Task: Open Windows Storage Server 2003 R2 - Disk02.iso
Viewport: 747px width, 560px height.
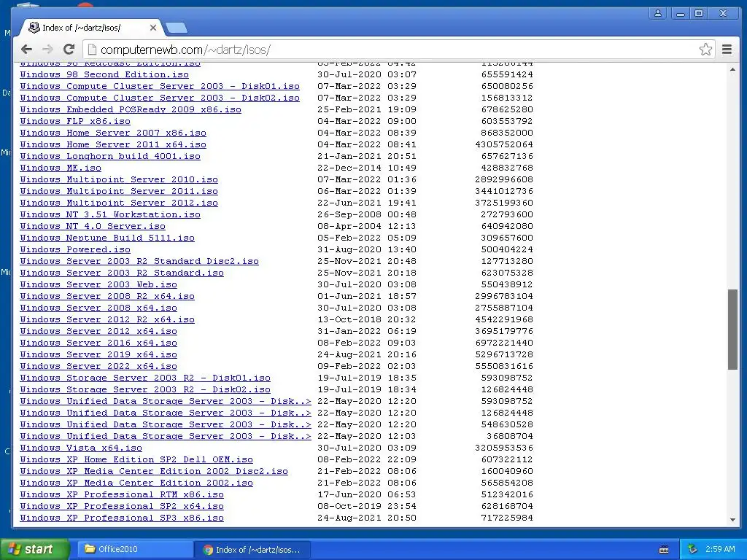Action: coord(145,389)
